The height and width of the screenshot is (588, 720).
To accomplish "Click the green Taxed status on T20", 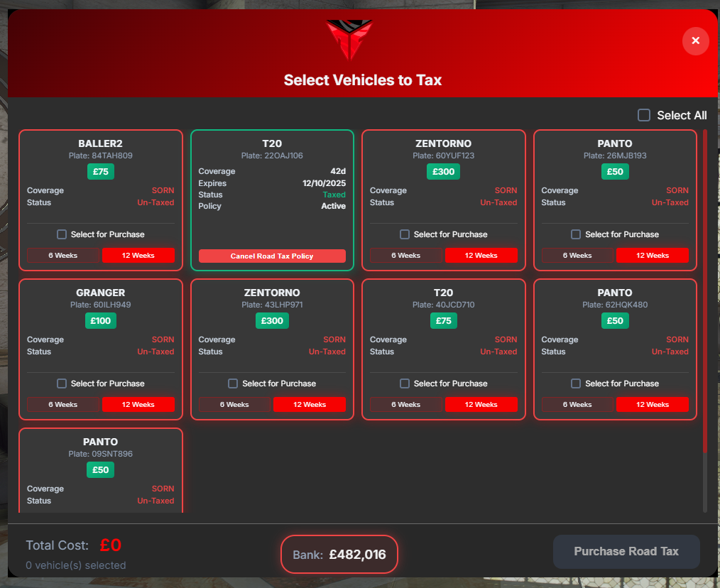I will pos(334,195).
